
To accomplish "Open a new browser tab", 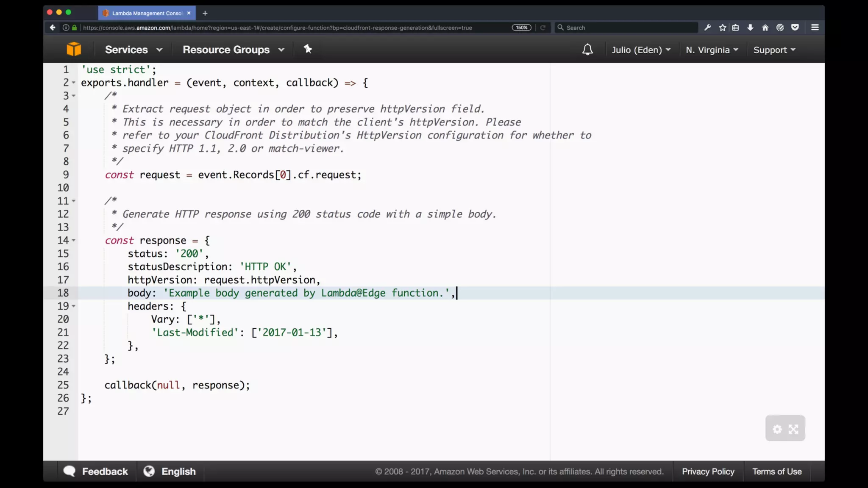I will [205, 13].
